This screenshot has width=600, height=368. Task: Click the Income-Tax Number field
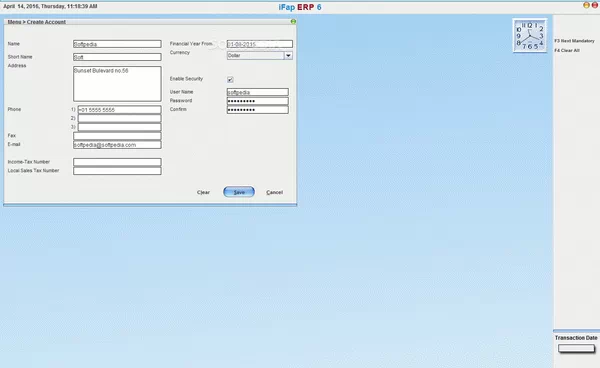pos(117,162)
